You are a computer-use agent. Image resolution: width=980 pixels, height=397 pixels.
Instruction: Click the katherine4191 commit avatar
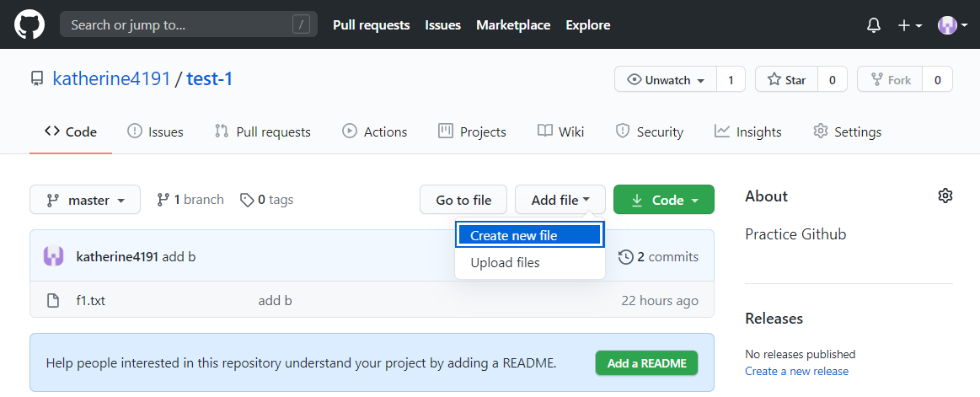[x=53, y=256]
